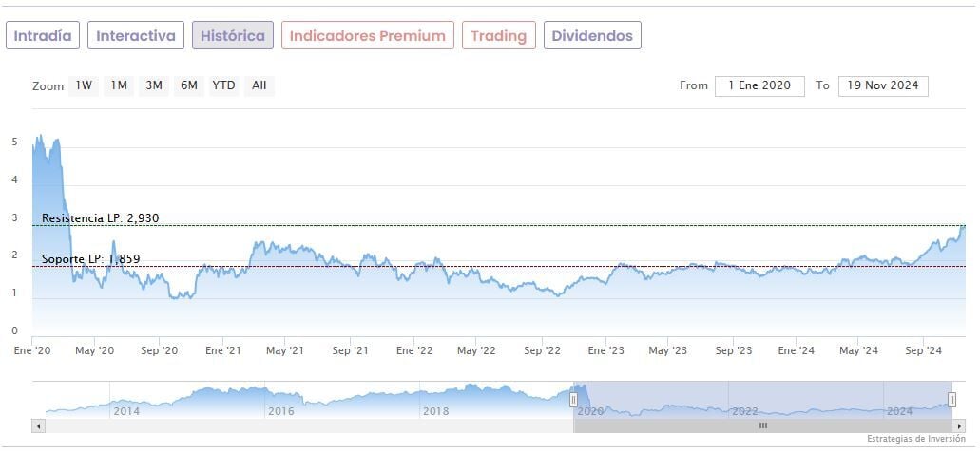The width and height of the screenshot is (980, 453).
Task: Click the horizontal scrollbar thumb
Action: pos(762,426)
